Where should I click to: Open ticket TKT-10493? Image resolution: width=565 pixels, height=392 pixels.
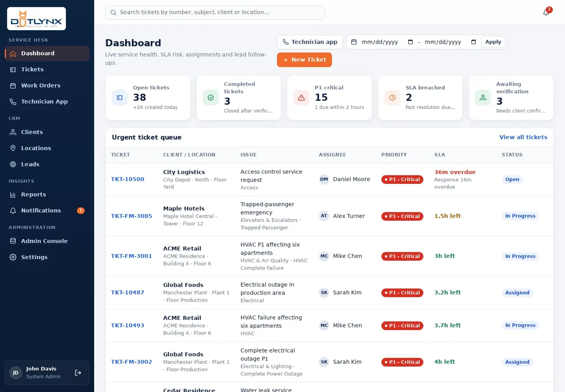[128, 325]
